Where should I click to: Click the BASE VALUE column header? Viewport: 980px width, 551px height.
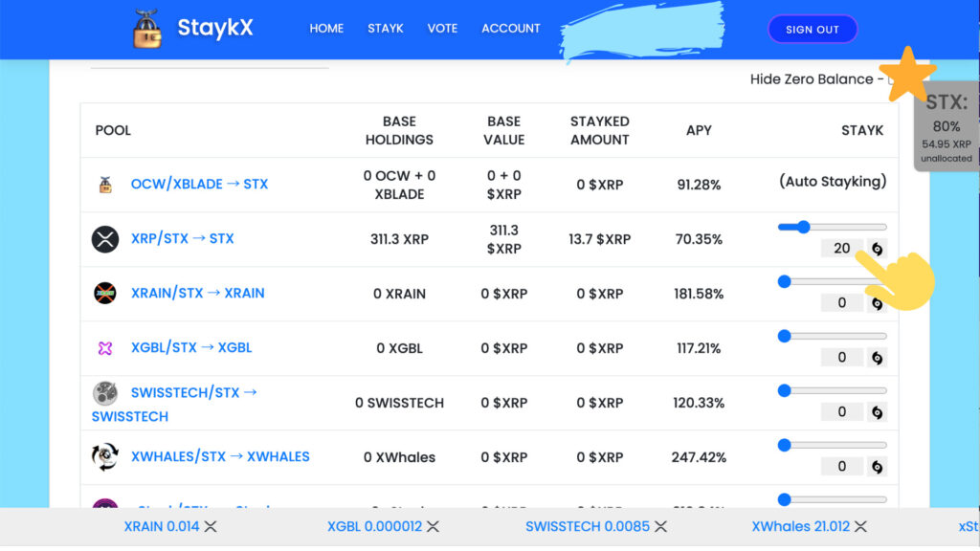[503, 130]
